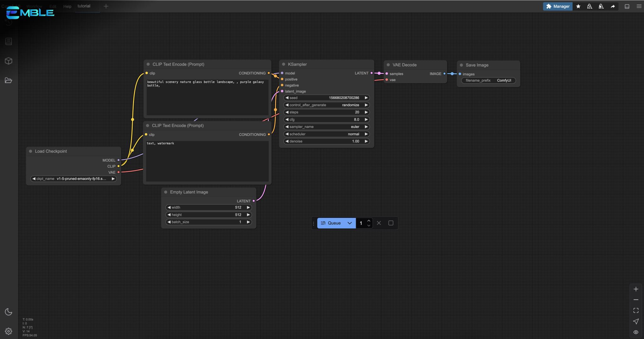Open the Help menu
This screenshot has height=339, width=644.
pos(67,6)
